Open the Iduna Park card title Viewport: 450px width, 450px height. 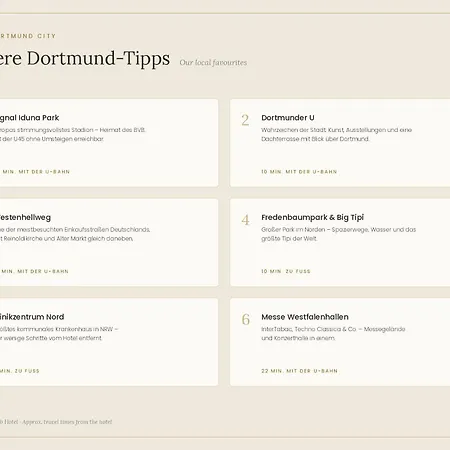pyautogui.click(x=29, y=118)
